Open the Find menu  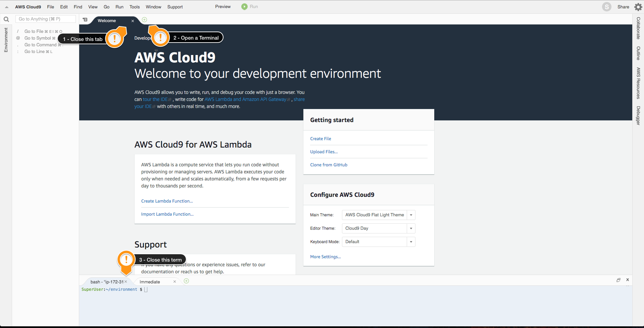[x=78, y=7]
